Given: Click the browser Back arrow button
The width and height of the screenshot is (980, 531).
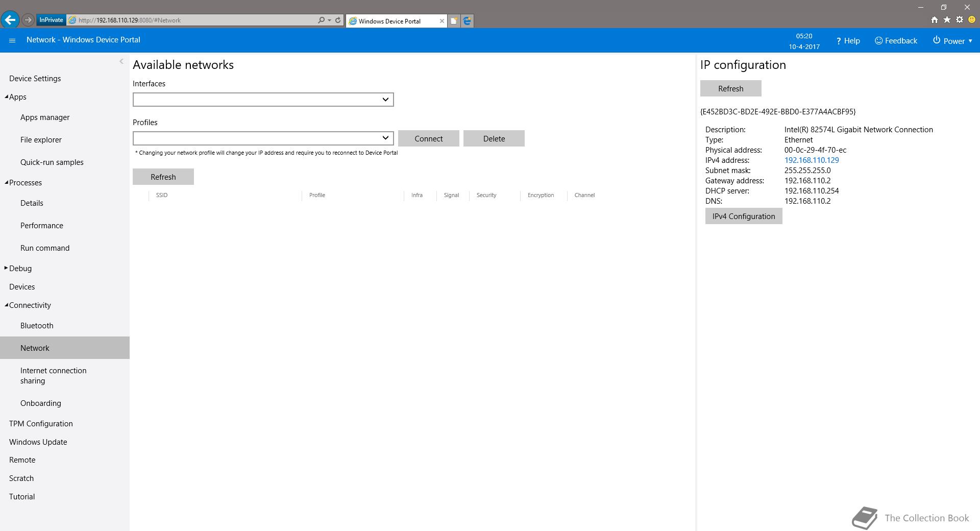Looking at the screenshot, I should [10, 20].
